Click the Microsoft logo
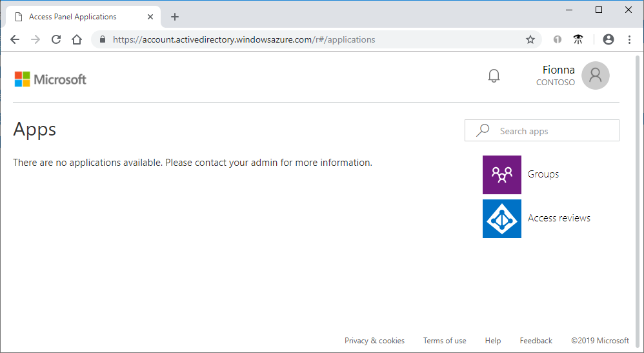This screenshot has height=353, width=644. 50,79
